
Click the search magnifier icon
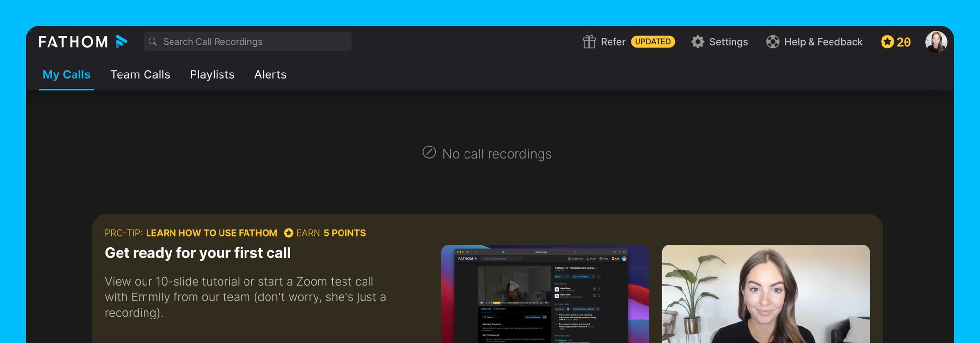(153, 42)
